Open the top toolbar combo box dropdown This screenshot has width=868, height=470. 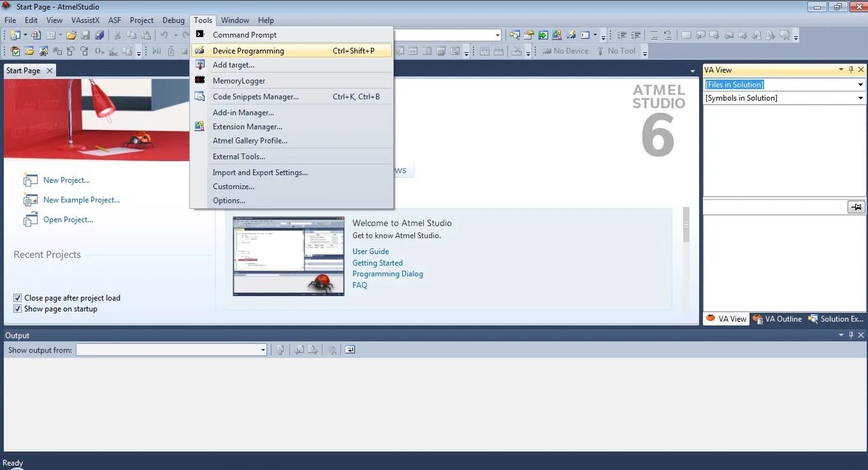pyautogui.click(x=498, y=35)
